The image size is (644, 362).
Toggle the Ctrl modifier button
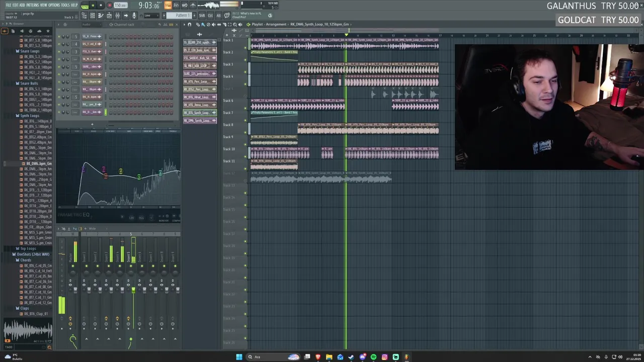(x=210, y=16)
